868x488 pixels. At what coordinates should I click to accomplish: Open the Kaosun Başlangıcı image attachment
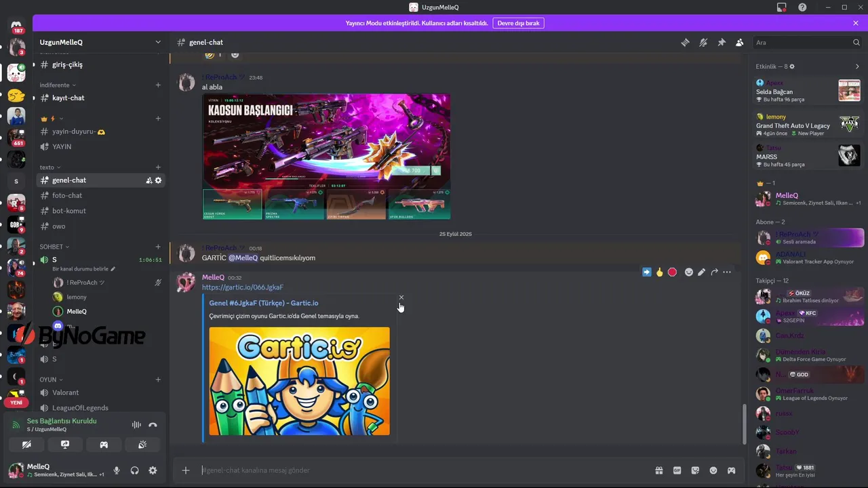pyautogui.click(x=326, y=157)
